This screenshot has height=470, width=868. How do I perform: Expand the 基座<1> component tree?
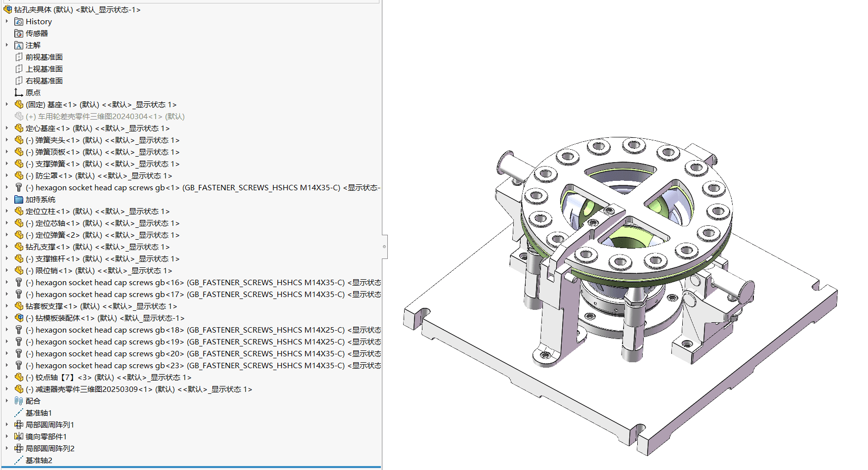[x=7, y=105]
